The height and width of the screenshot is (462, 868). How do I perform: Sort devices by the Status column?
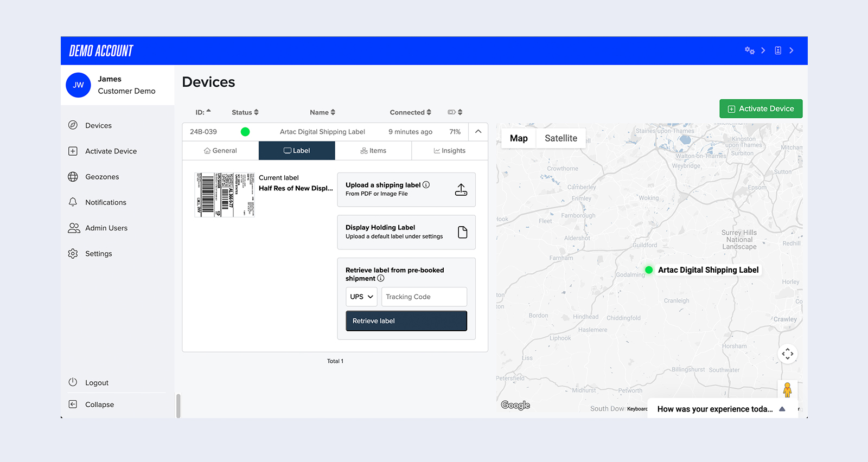pyautogui.click(x=245, y=112)
